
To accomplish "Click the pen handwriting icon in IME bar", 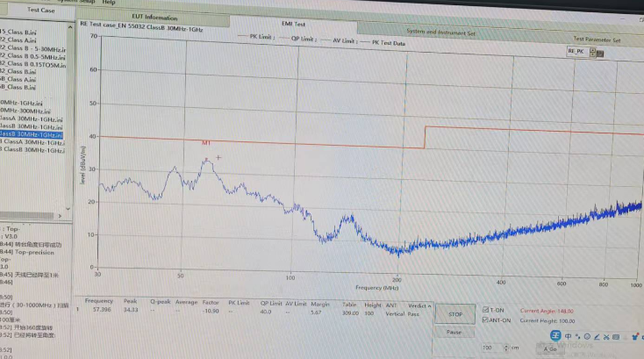I will [597, 337].
